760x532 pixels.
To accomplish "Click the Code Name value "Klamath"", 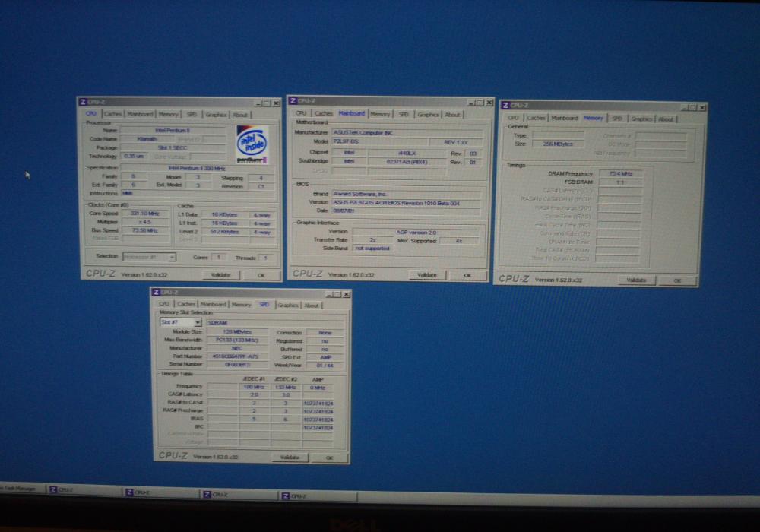I will pyautogui.click(x=147, y=139).
